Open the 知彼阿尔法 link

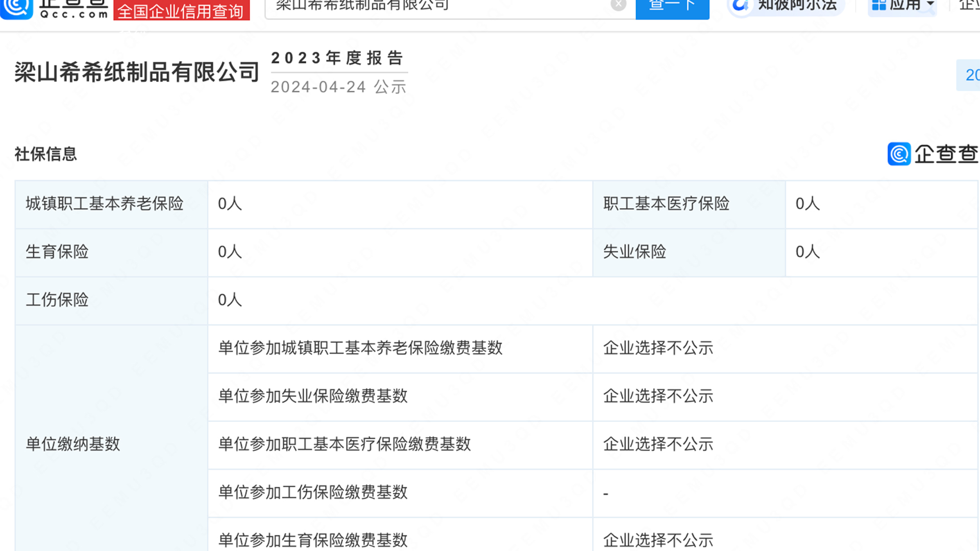787,6
